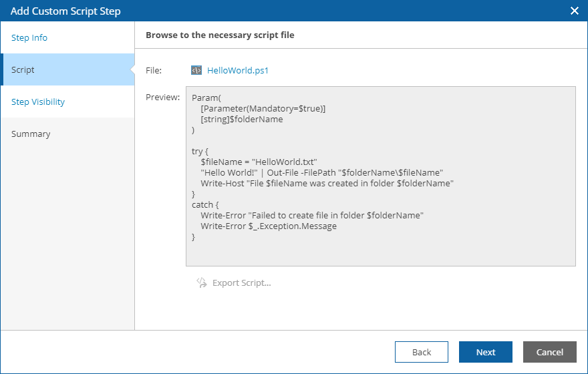This screenshot has width=588, height=374.
Task: Click the dialog title bar text
Action: [65, 11]
